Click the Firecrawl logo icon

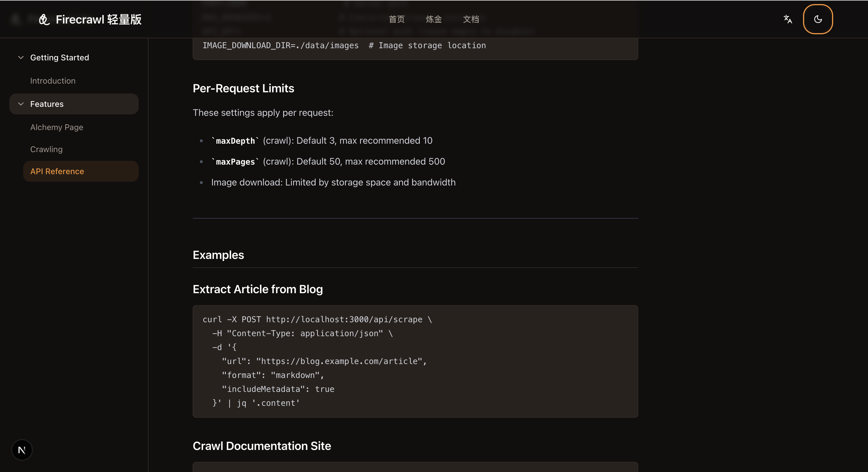click(44, 19)
